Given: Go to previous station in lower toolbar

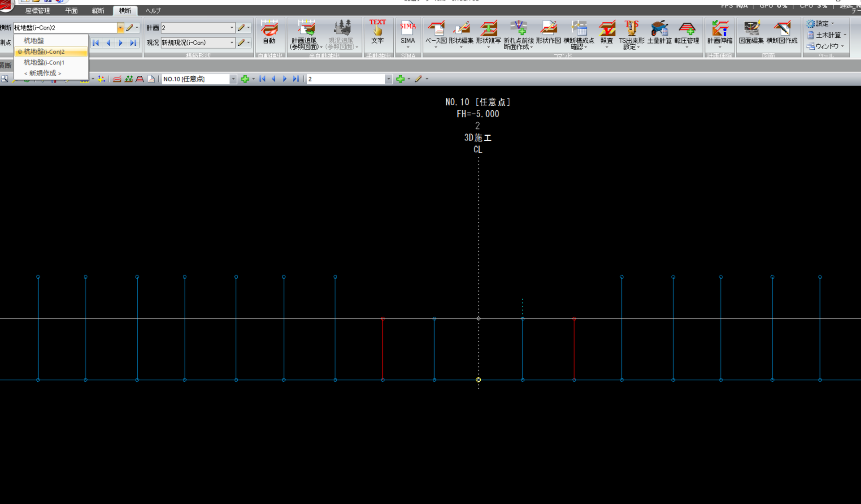Looking at the screenshot, I should (x=274, y=79).
